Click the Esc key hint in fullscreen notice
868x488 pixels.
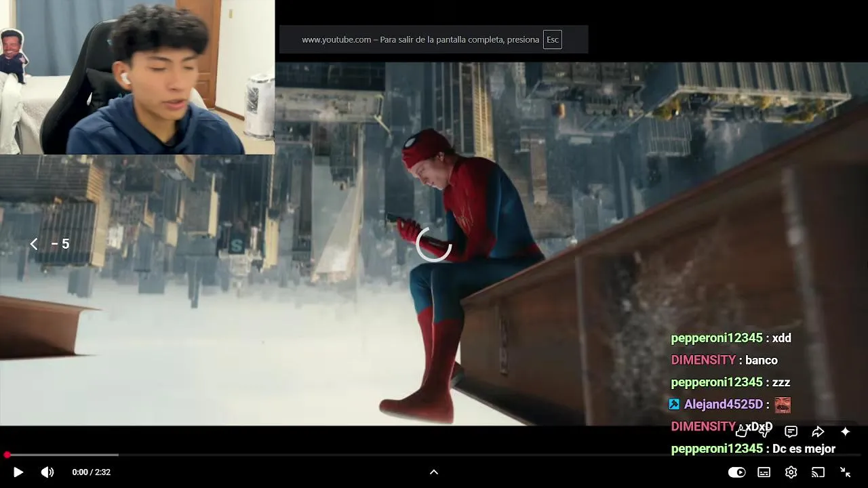(x=553, y=39)
